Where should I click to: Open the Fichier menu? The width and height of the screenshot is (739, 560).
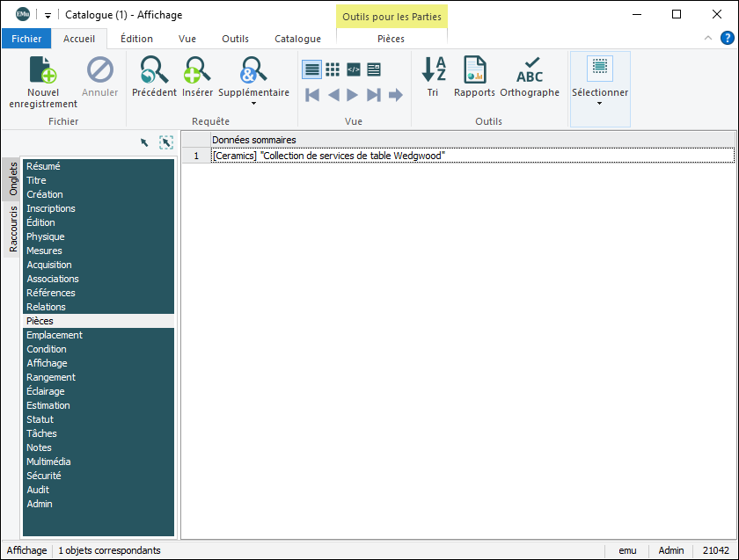pyautogui.click(x=26, y=39)
